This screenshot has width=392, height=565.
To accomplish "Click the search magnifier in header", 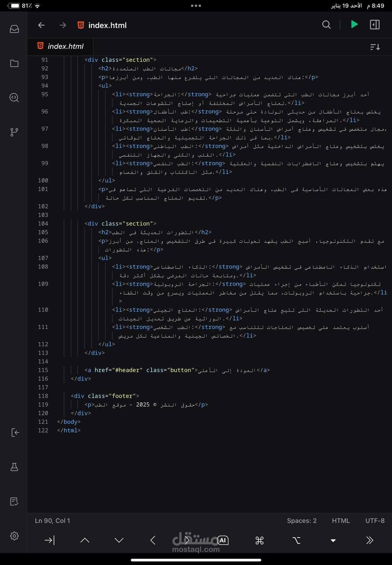I will [x=326, y=25].
